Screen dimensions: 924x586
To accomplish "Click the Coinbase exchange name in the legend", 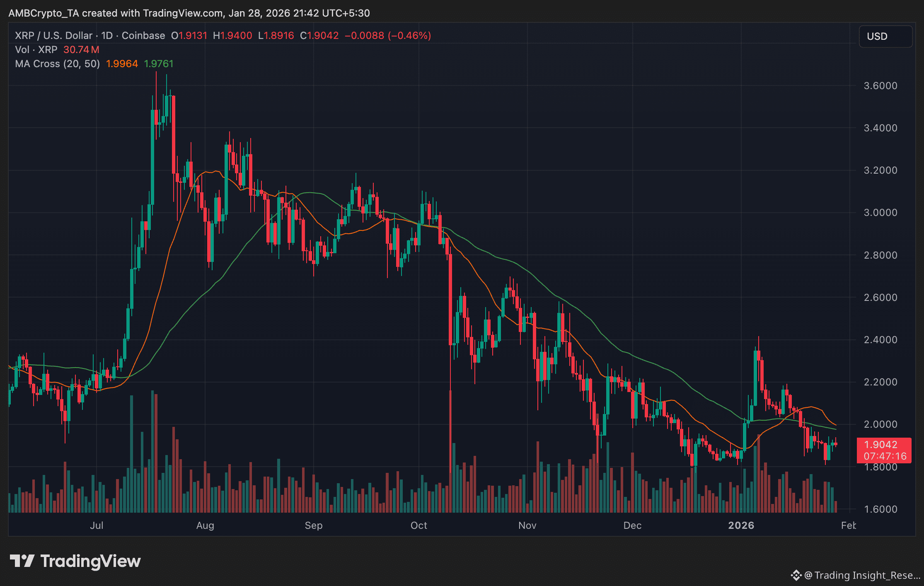I will click(143, 36).
